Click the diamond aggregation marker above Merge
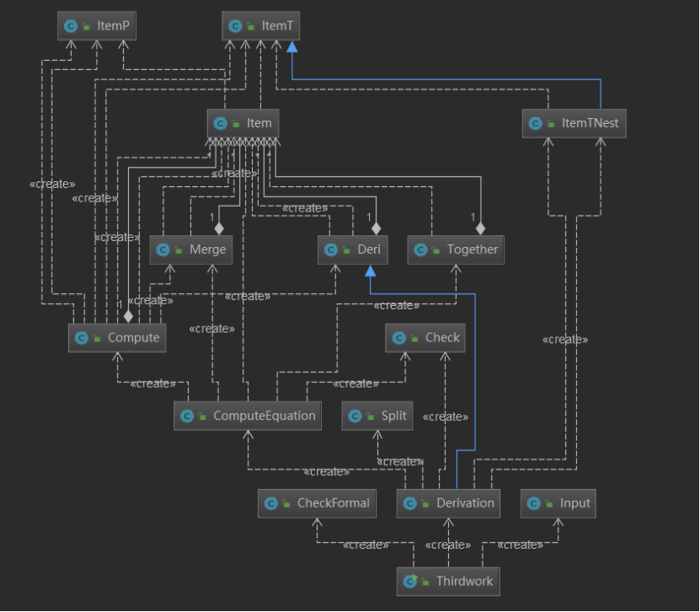The image size is (700, 612). 219,228
